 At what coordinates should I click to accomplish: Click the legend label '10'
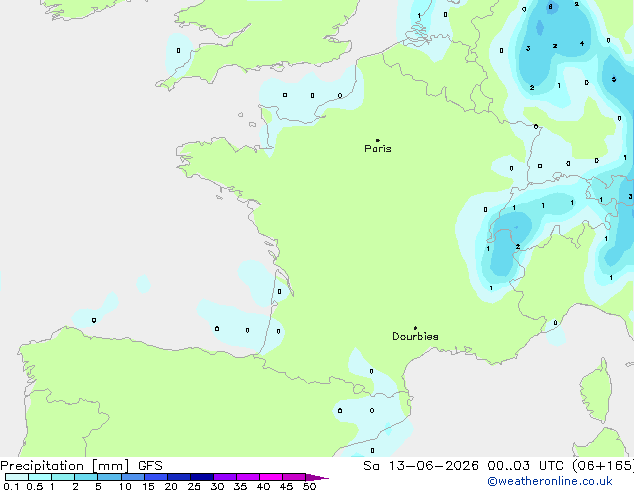(x=125, y=486)
